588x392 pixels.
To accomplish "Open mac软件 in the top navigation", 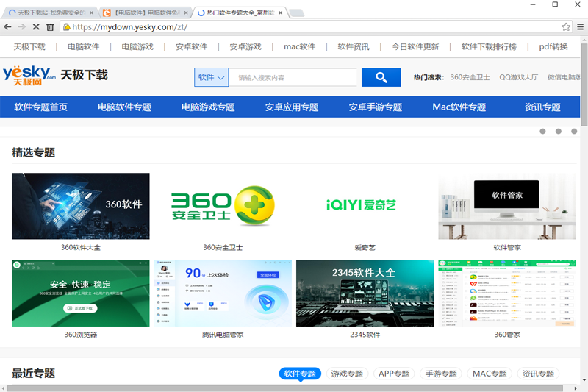I will point(300,47).
